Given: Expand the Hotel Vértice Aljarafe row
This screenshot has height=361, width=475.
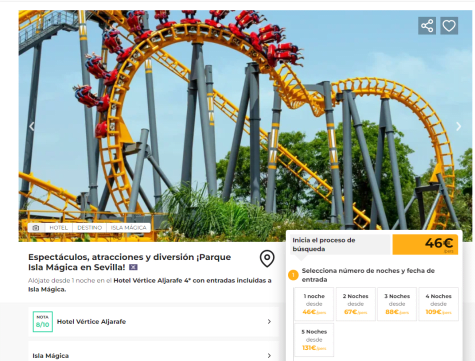Looking at the screenshot, I should point(153,322).
